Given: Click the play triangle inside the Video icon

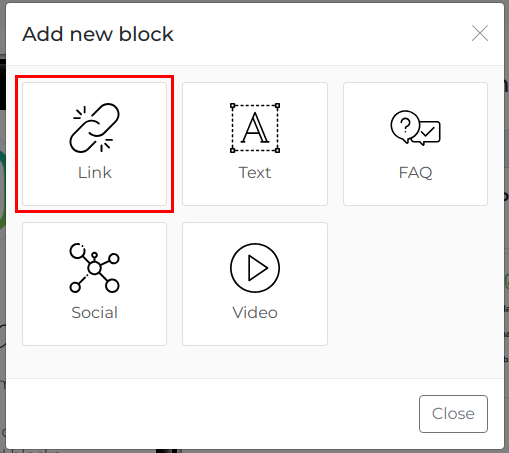Looking at the screenshot, I should [258, 268].
